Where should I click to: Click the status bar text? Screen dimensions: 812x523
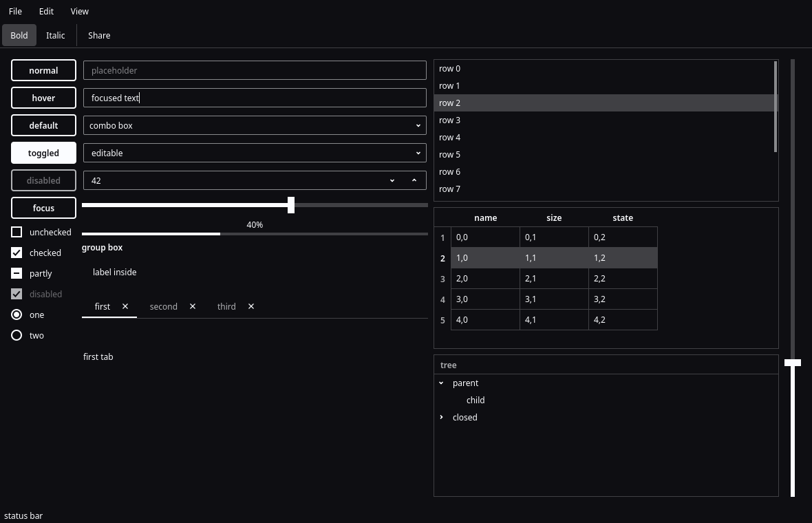point(23,515)
